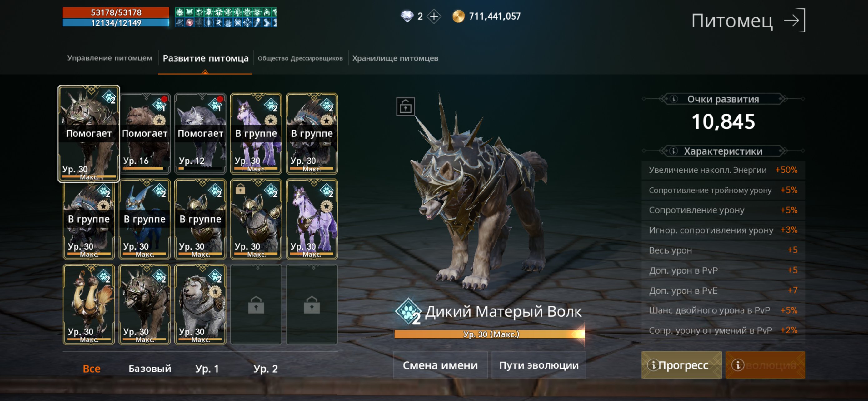
Task: Click the diamond currency icon
Action: click(407, 16)
